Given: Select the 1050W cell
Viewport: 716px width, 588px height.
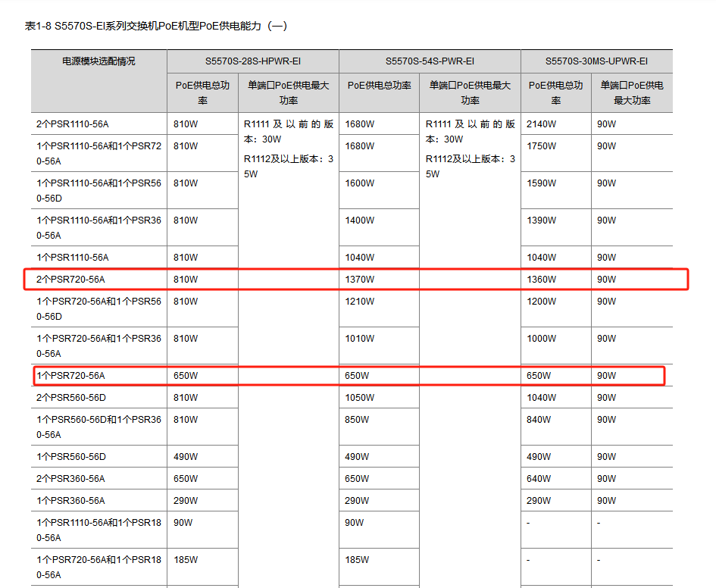Looking at the screenshot, I should tap(359, 398).
